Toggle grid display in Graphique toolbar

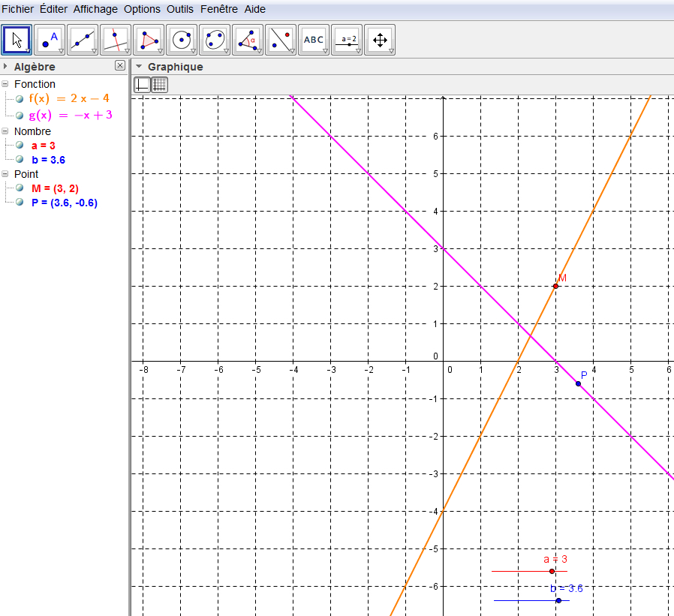tap(159, 85)
